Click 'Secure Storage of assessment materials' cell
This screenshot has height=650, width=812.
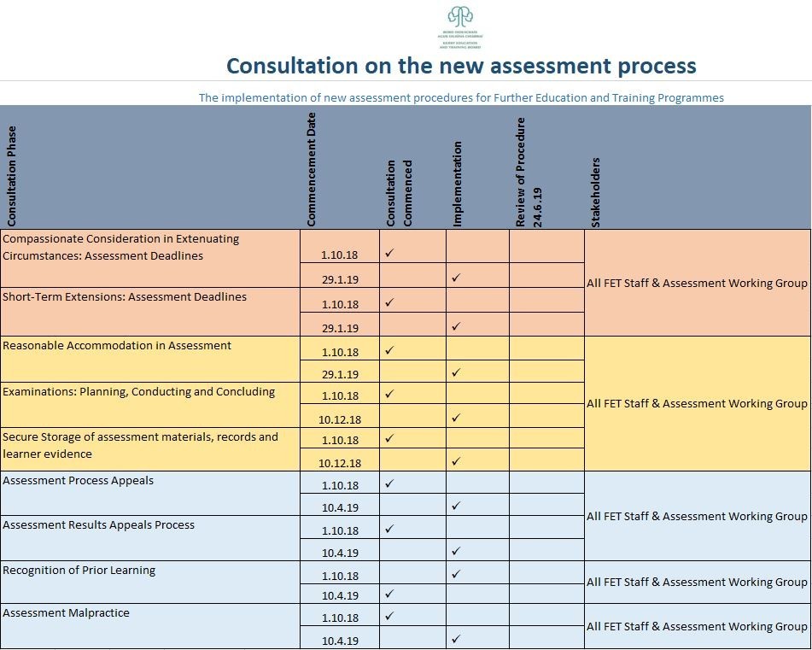pyautogui.click(x=150, y=449)
